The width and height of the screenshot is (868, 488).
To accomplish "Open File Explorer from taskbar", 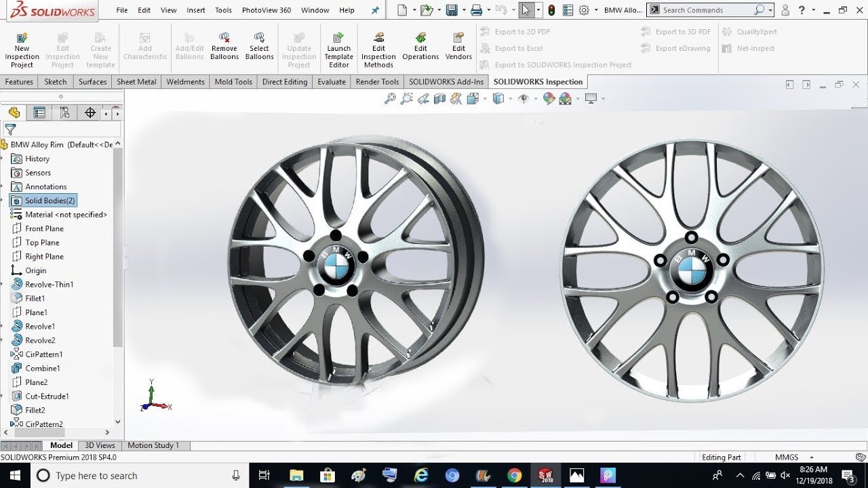I will pyautogui.click(x=296, y=476).
